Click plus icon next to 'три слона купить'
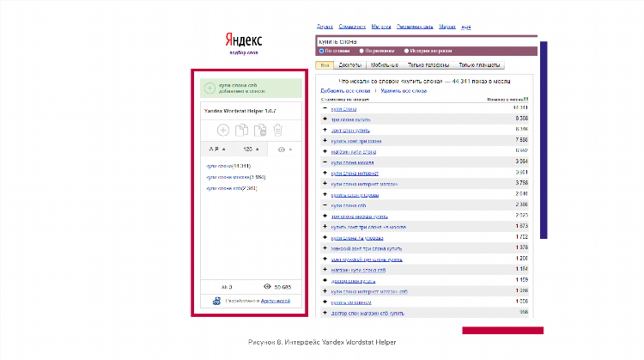 point(325,119)
